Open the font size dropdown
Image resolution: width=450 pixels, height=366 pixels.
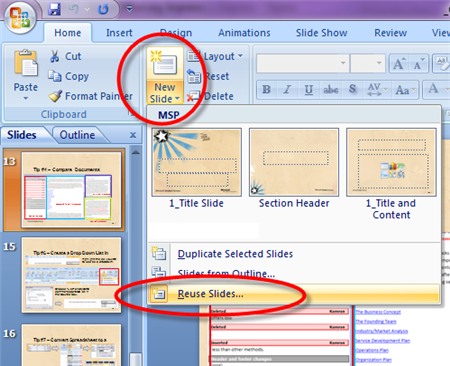point(367,63)
